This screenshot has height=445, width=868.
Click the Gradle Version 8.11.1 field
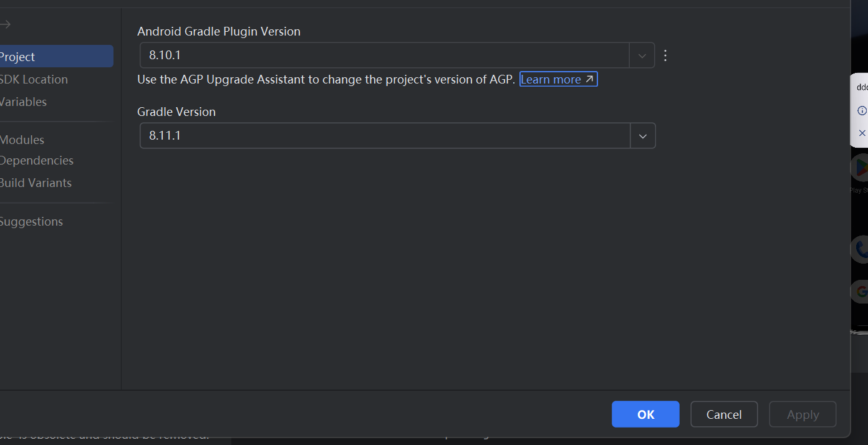pos(384,136)
